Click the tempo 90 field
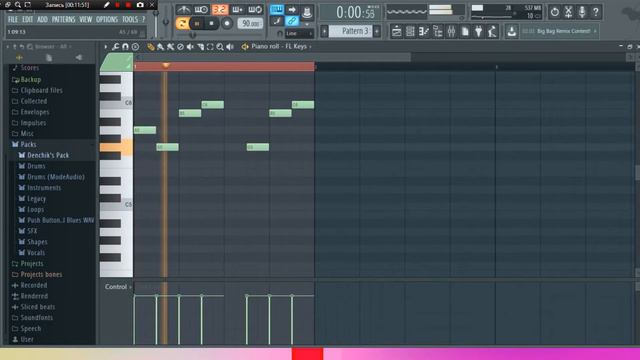Screen dimensions: 640x360 pos(250,24)
